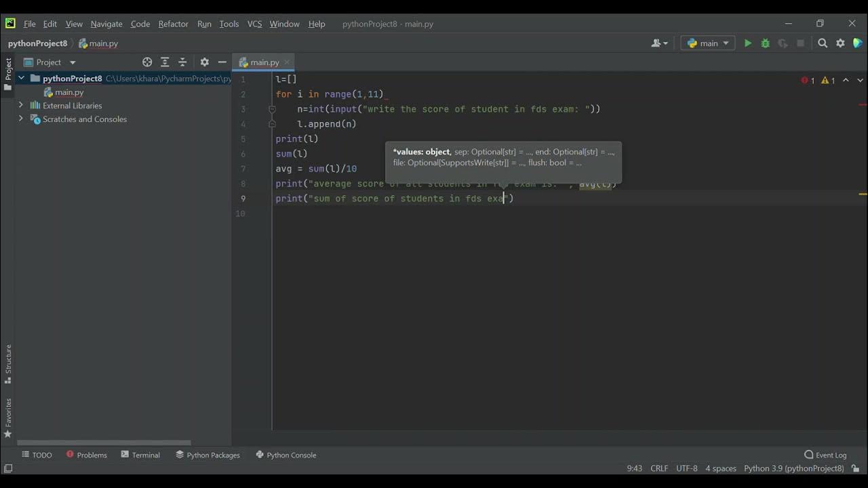This screenshot has height=488, width=868.
Task: Open the Terminal tool window
Action: pos(140,455)
